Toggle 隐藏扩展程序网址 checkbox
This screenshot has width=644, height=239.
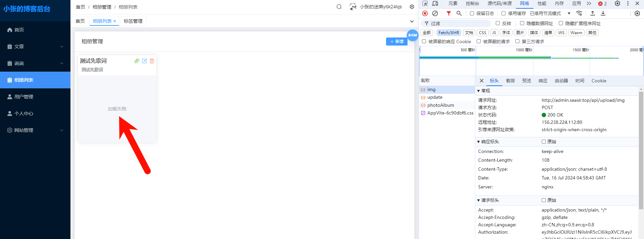point(561,23)
